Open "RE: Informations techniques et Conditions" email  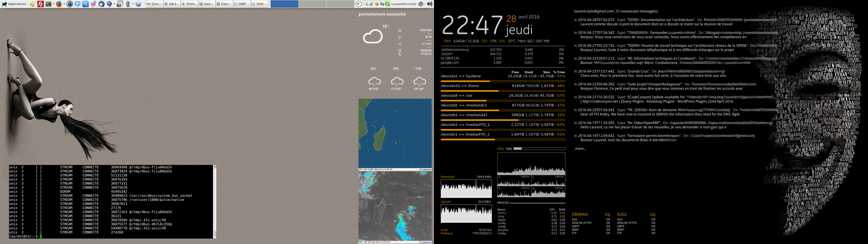tap(676, 60)
